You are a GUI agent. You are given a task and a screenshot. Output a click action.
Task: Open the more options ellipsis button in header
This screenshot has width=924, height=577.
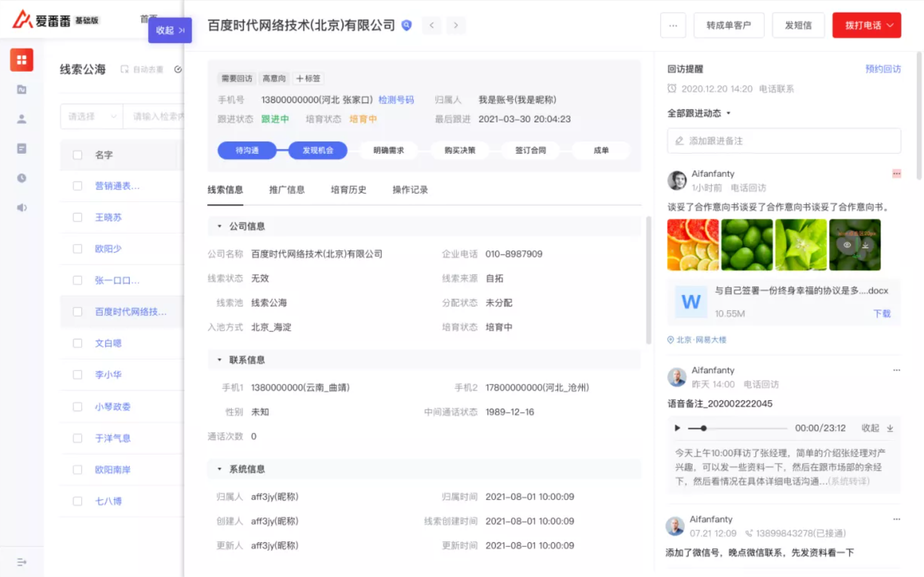[x=673, y=25]
